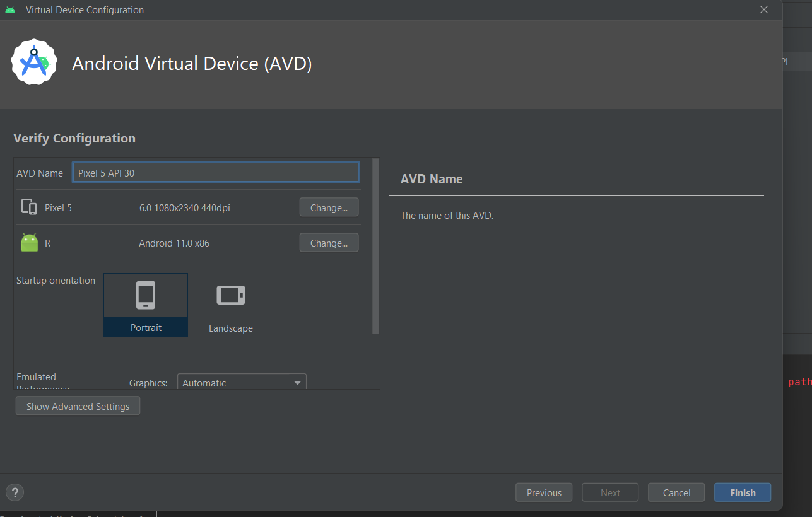Click the AVD Name input field
The height and width of the screenshot is (517, 812).
(x=216, y=173)
